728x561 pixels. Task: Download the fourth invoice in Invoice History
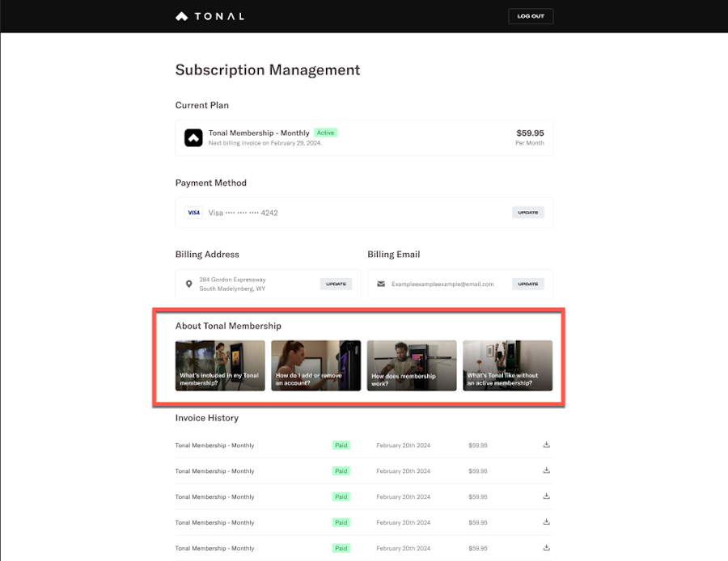point(547,522)
